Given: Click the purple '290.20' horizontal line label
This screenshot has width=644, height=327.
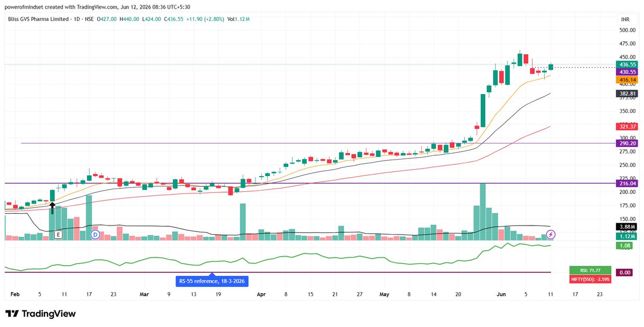Looking at the screenshot, I should pyautogui.click(x=627, y=143).
